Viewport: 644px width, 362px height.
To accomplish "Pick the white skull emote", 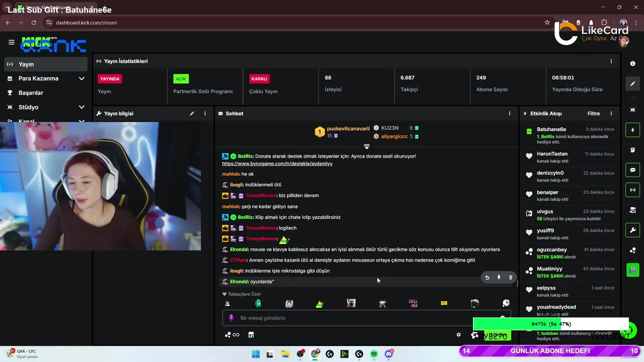I will 506,303.
